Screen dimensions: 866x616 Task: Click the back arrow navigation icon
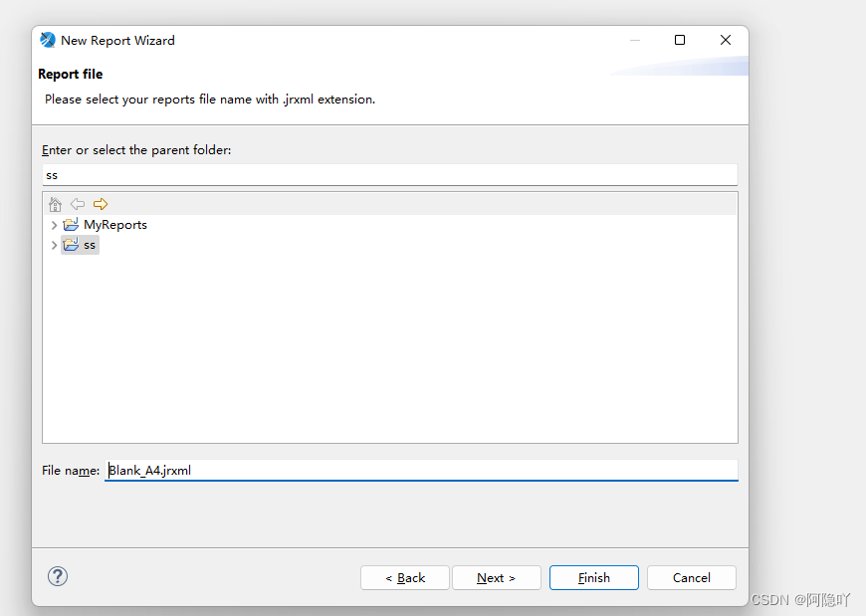coord(78,204)
